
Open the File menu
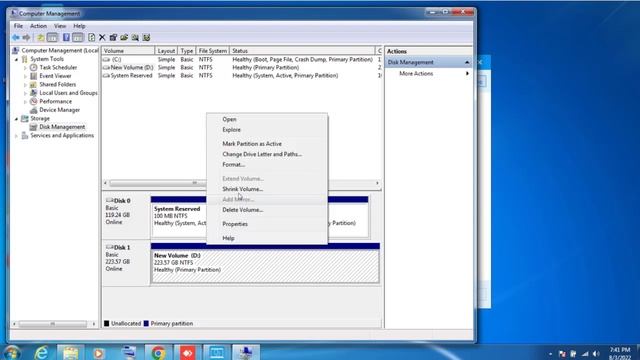point(18,26)
